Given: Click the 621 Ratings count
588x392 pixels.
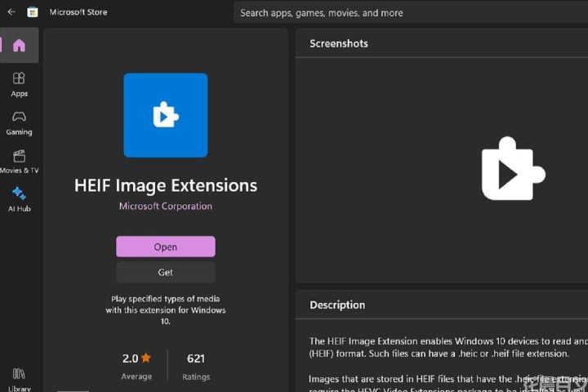Looking at the screenshot, I should 196,366.
